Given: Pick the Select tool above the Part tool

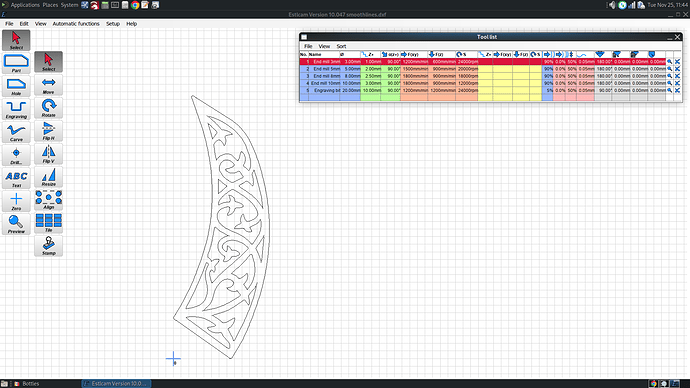Looking at the screenshot, I should coord(16,40).
